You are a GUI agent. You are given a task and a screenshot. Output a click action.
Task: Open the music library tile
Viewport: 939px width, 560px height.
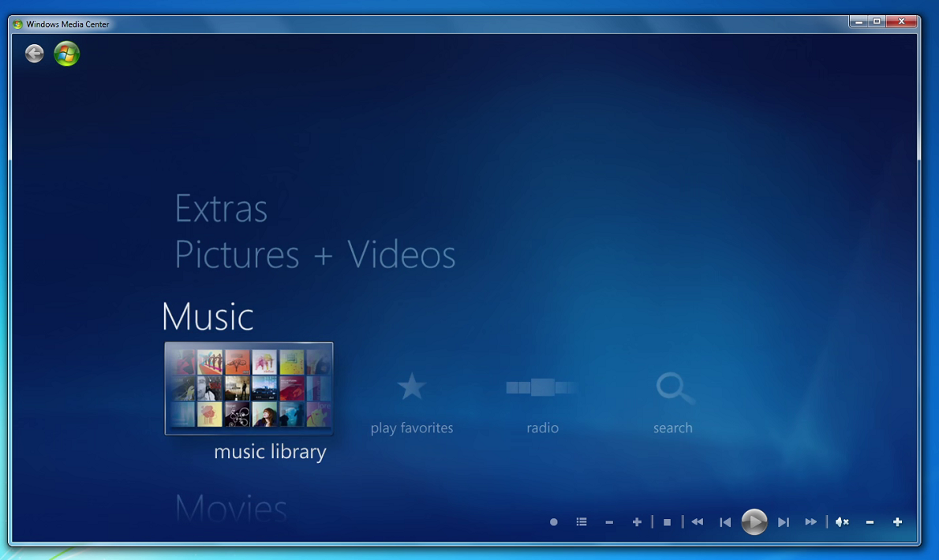pos(249,388)
